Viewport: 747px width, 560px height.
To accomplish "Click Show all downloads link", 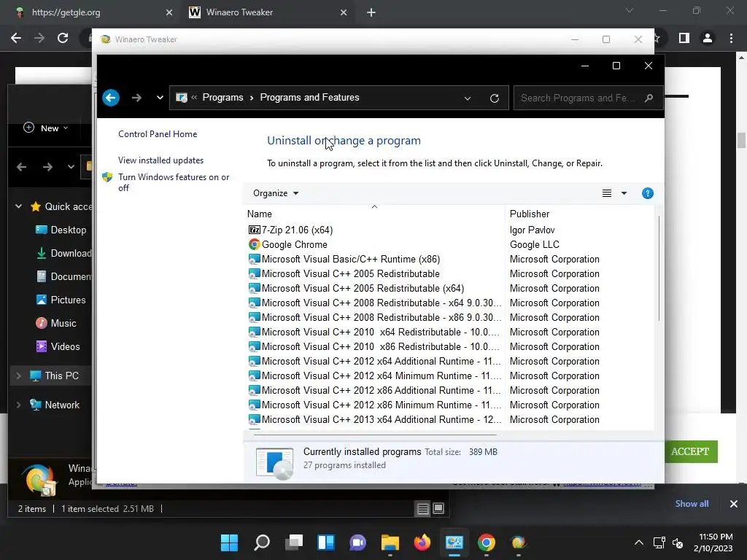I will tap(692, 504).
